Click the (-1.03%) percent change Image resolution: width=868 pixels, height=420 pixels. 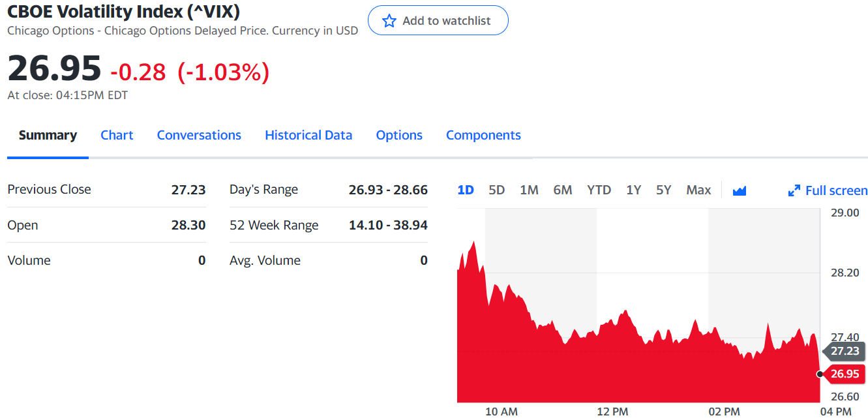[224, 72]
